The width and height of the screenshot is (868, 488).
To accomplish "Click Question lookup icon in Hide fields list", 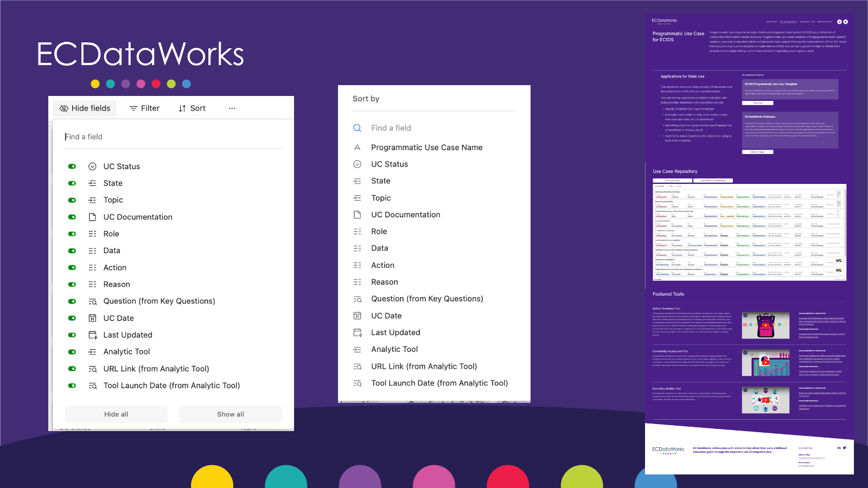I will [92, 301].
